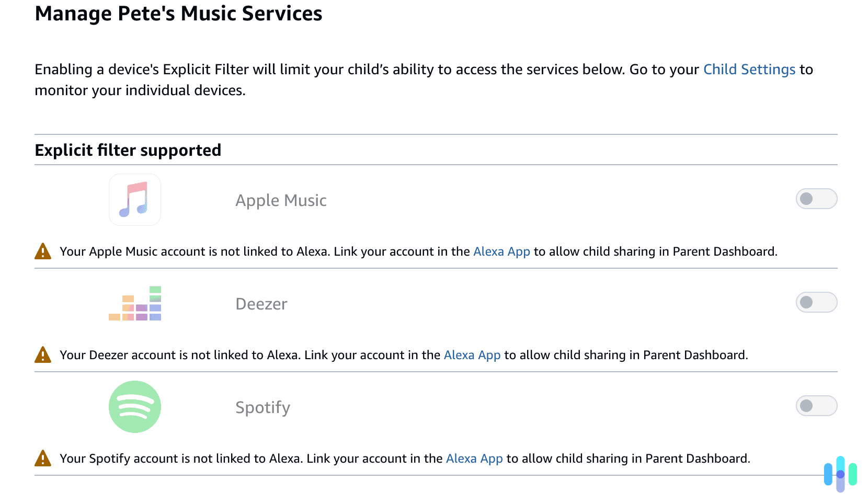868x504 pixels.
Task: Click the Apple Music service name label
Action: (x=281, y=200)
